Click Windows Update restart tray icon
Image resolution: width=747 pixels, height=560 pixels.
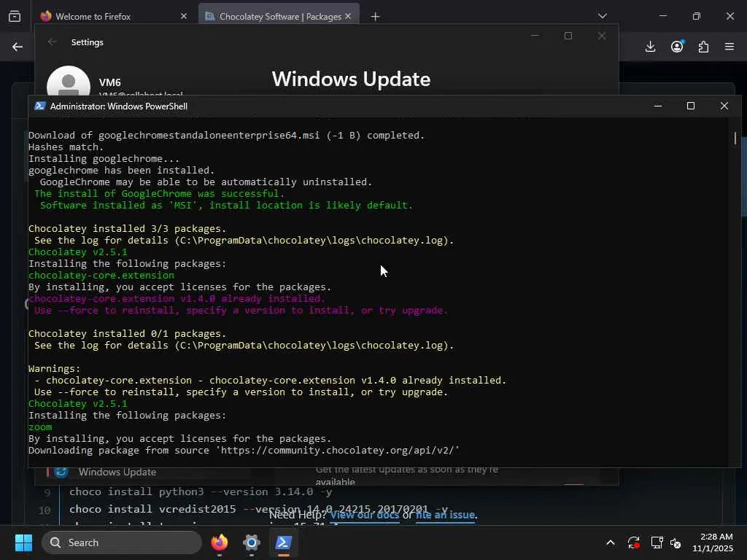click(x=634, y=542)
